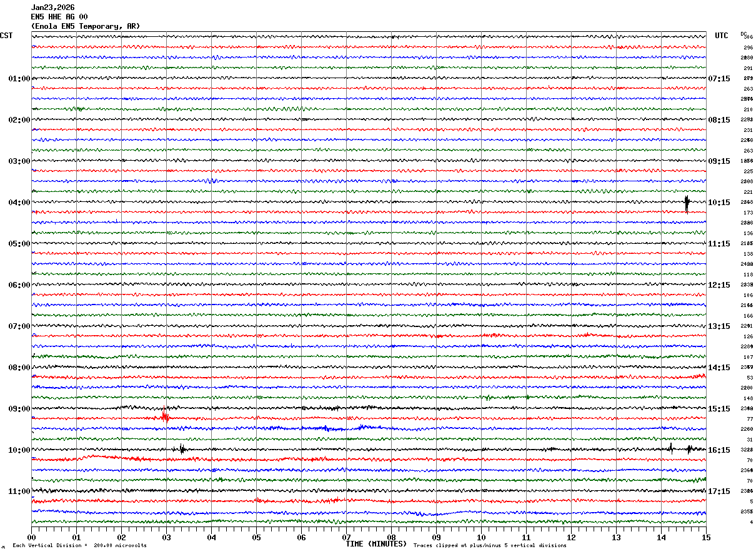Select the 09:00 CST row label
The width and height of the screenshot is (756, 554).
(x=19, y=409)
